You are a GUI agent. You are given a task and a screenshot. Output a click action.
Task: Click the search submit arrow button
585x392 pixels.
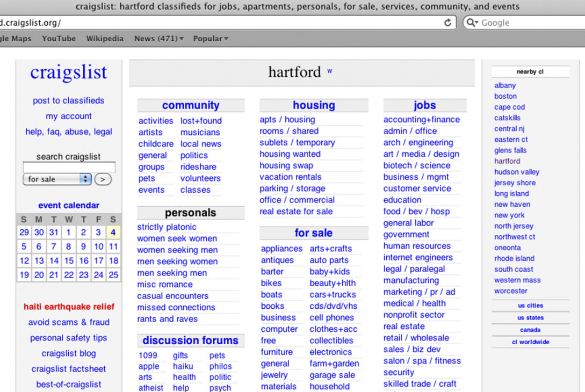click(103, 179)
